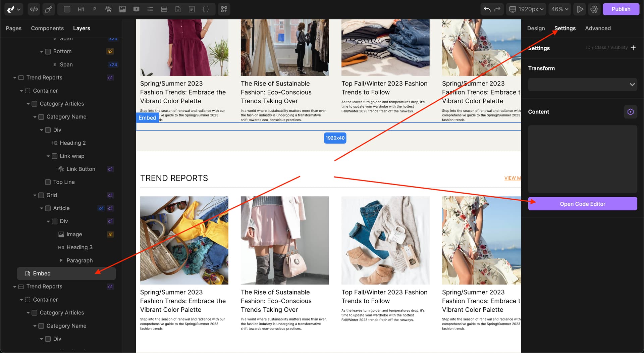Screen dimensions: 644x353
Task: Insert an image element from toolbar
Action: (x=122, y=9)
